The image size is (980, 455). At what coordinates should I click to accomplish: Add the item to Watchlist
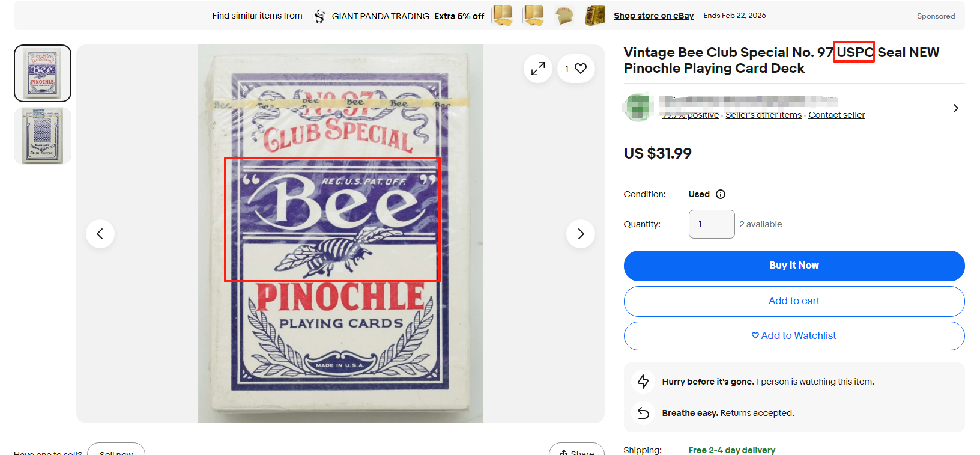tap(794, 336)
